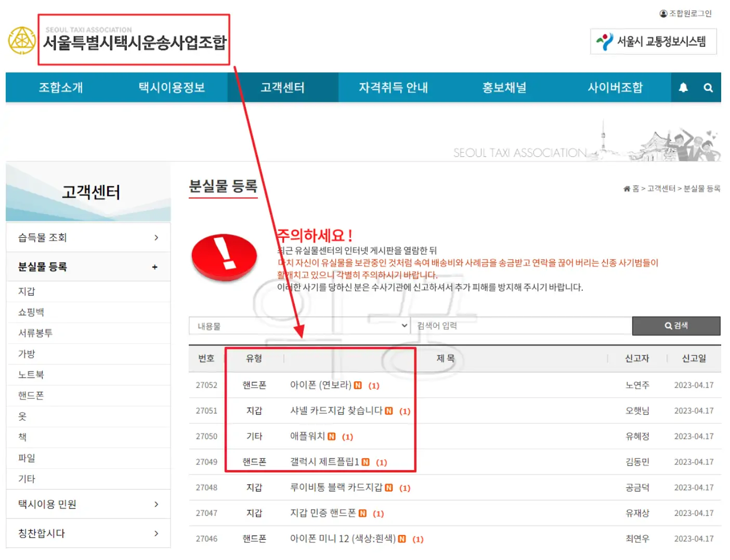Click the 검색어 입력 search input field

[x=520, y=326]
